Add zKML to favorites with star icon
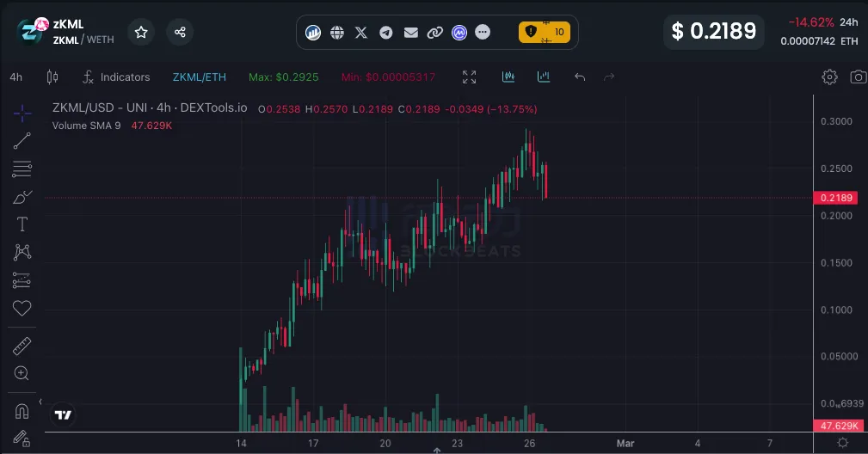 [x=141, y=32]
